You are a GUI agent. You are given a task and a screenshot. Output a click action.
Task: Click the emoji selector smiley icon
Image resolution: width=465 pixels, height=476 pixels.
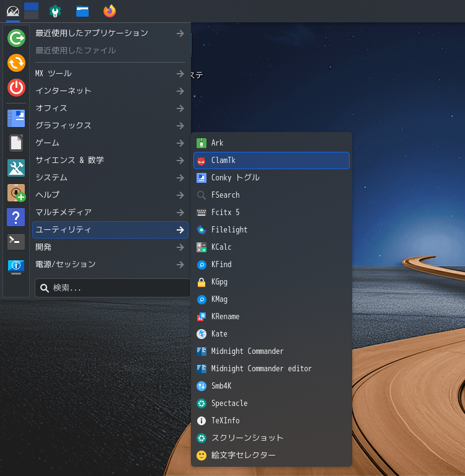[201, 456]
